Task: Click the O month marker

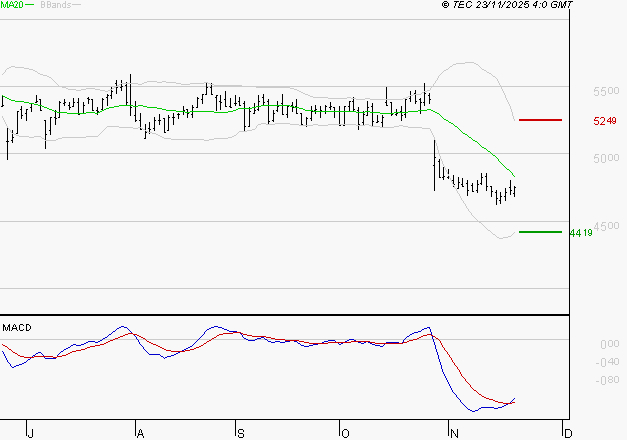Action: (x=345, y=434)
